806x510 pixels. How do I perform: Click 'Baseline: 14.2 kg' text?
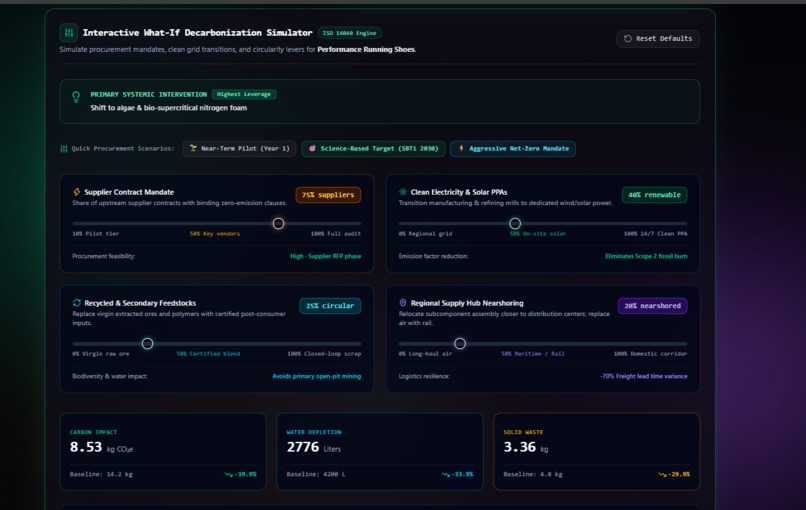click(101, 475)
